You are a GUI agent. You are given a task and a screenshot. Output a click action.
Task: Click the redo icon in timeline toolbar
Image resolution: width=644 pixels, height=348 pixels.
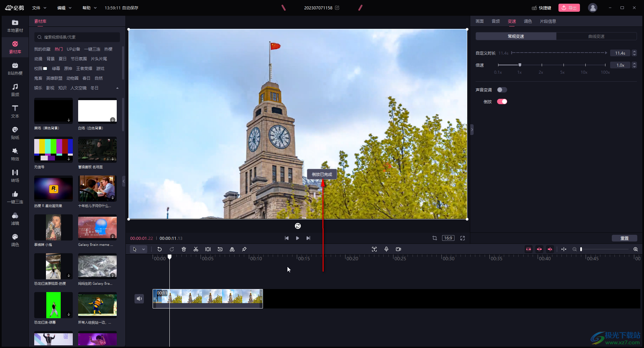[x=172, y=249]
